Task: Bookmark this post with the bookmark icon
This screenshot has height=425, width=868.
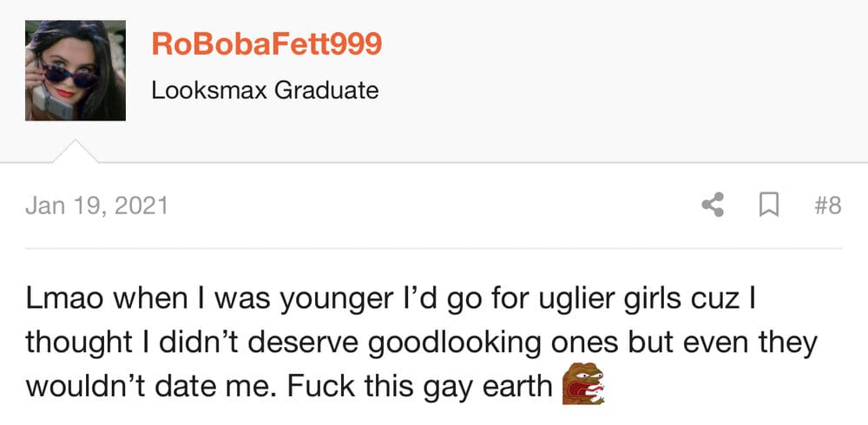Action: tap(768, 206)
